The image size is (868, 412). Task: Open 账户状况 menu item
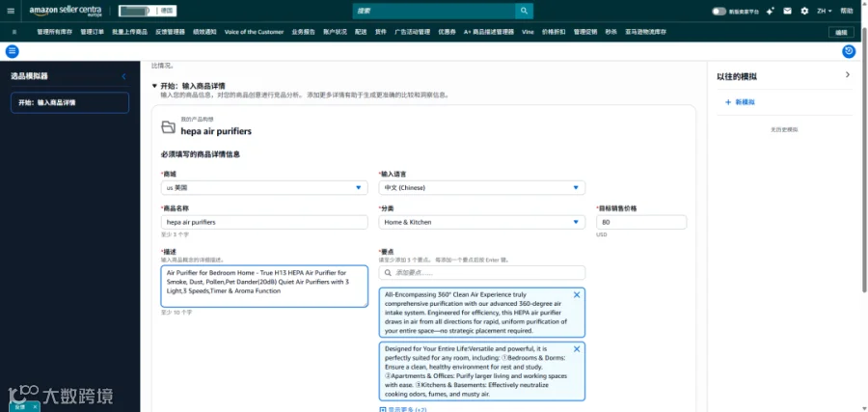(x=335, y=32)
